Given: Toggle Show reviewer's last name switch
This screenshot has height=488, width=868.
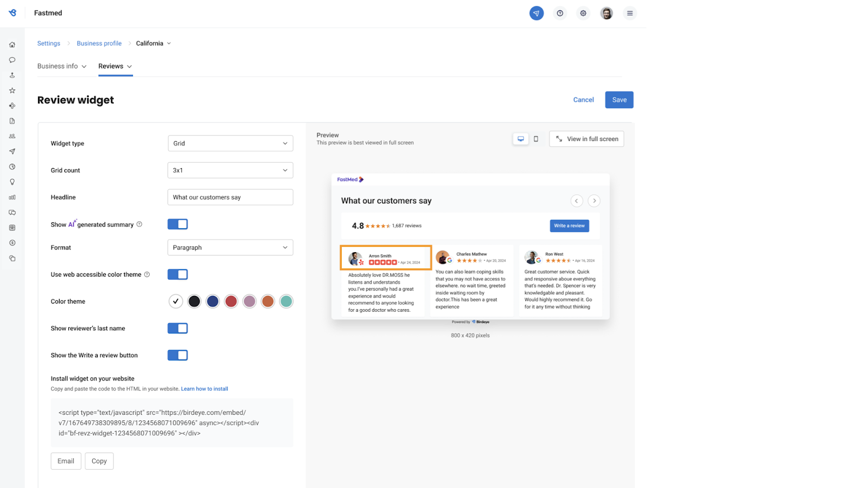Looking at the screenshot, I should 177,328.
